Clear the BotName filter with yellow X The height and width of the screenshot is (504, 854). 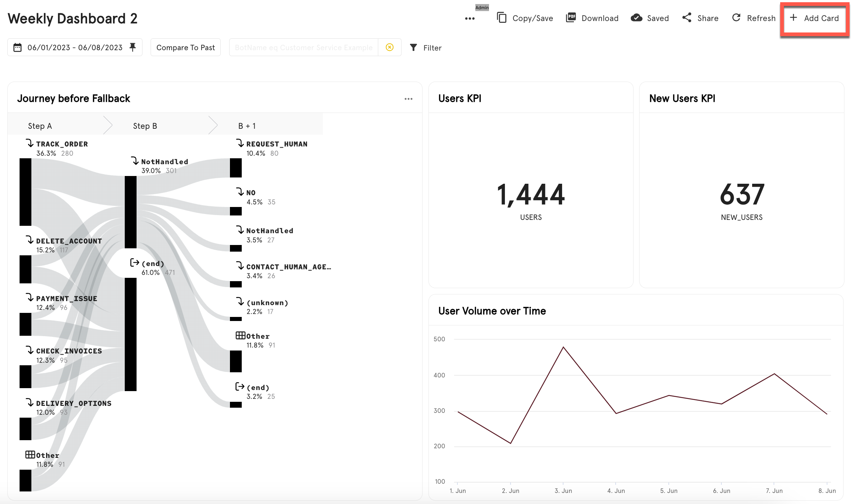[x=390, y=47]
